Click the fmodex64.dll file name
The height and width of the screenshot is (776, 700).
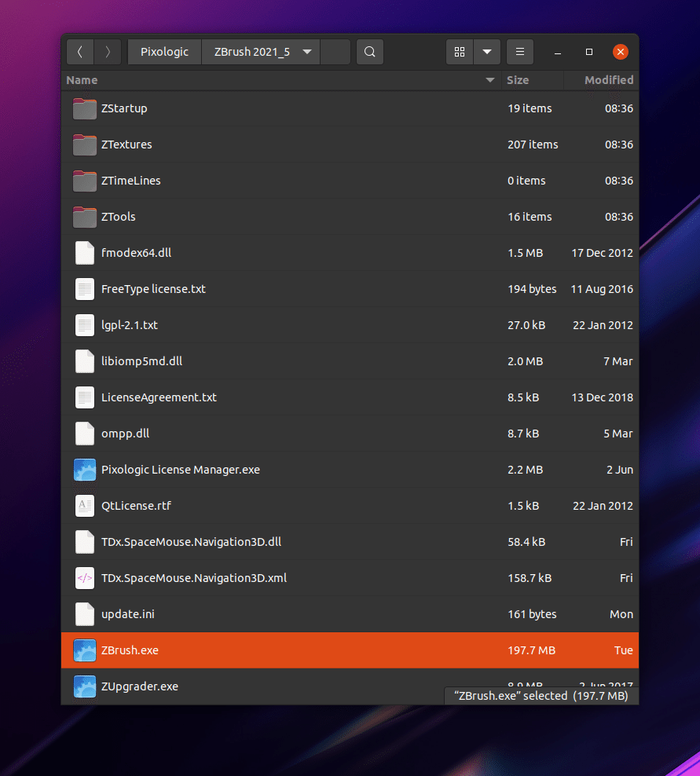(x=137, y=253)
